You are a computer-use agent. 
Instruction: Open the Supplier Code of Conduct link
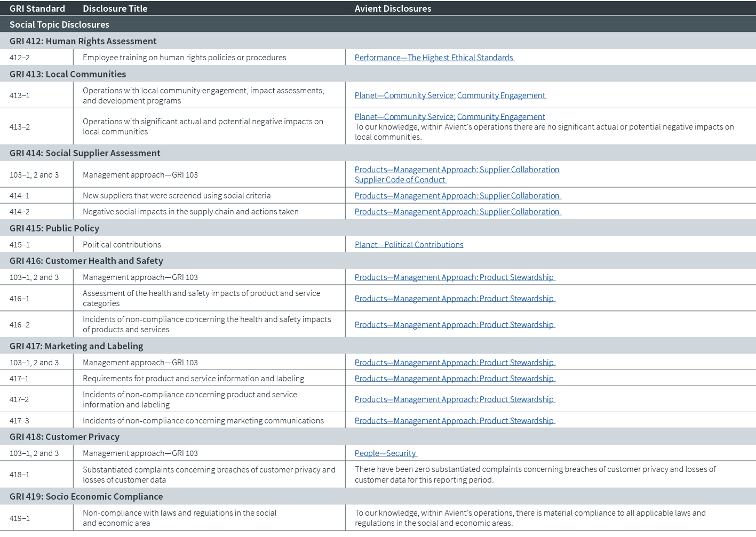click(400, 180)
